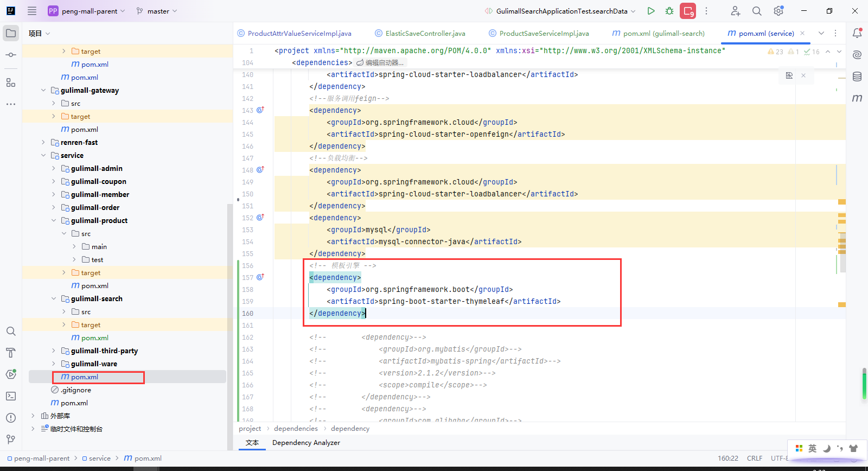
Task: Click CRLF line separator in status bar
Action: 755,459
